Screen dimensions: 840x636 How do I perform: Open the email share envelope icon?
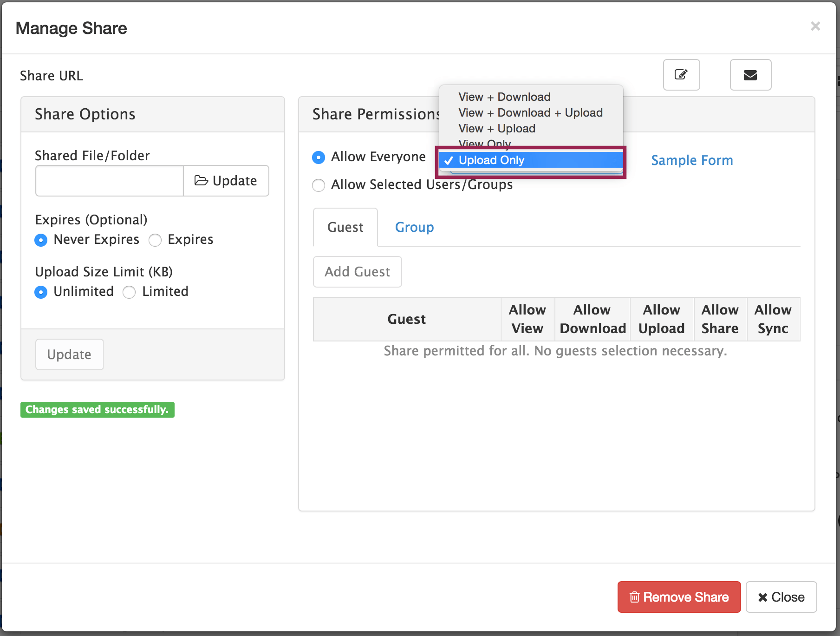(x=750, y=75)
